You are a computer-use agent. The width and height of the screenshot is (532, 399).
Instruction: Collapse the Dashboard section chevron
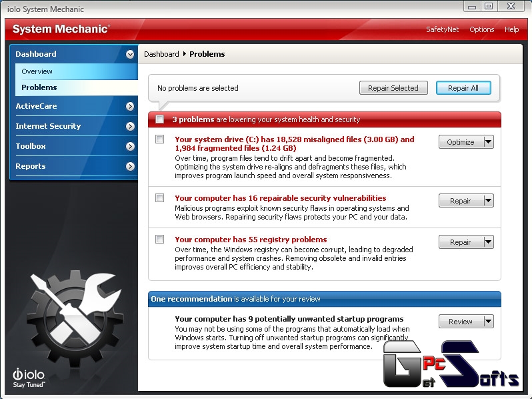point(130,54)
